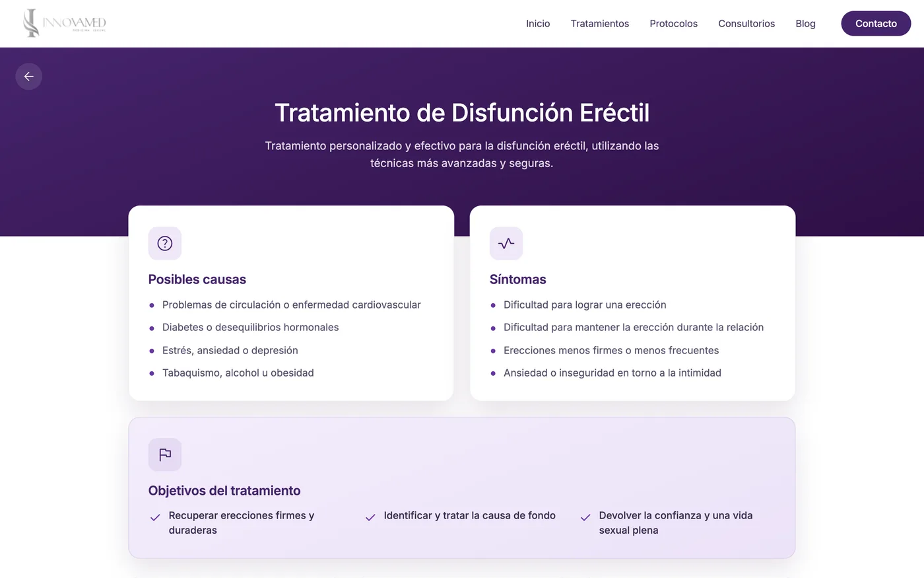Click 'Ansiedad o inseguridad en torno a la intimidad'

pos(612,373)
